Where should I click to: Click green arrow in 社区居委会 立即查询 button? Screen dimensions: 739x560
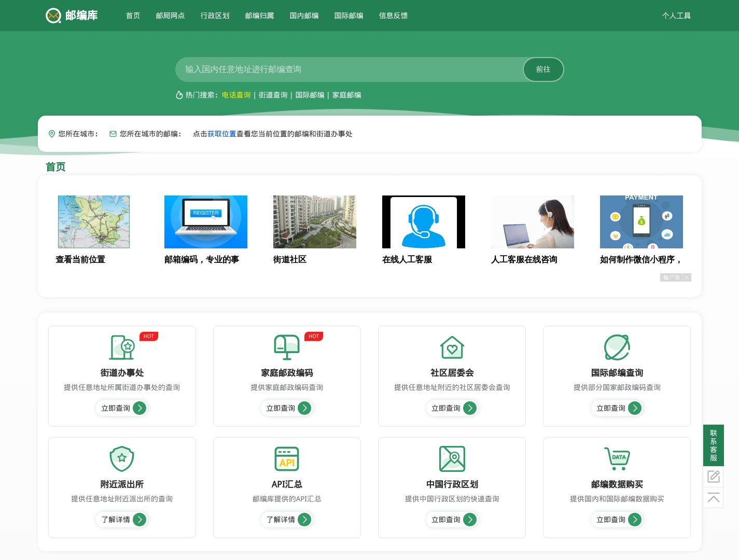pos(469,408)
